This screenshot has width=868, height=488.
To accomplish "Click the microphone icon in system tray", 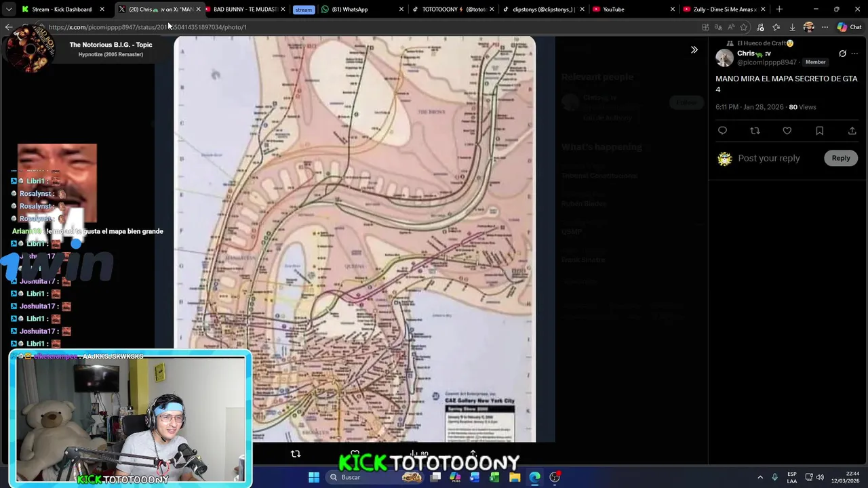I will (x=775, y=477).
